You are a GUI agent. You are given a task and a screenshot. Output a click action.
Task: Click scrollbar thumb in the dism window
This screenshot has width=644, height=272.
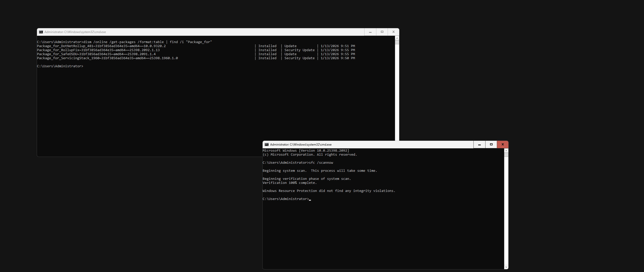[397, 42]
